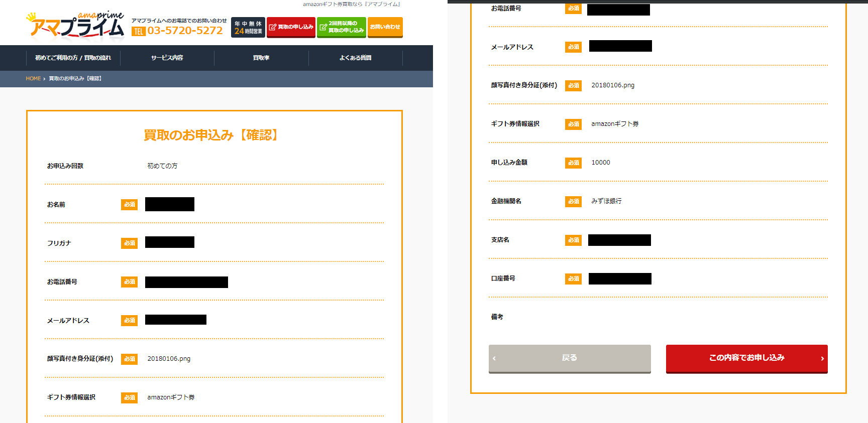This screenshot has width=868, height=423.
Task: Click orange お問い合わせ button
Action: click(x=385, y=27)
